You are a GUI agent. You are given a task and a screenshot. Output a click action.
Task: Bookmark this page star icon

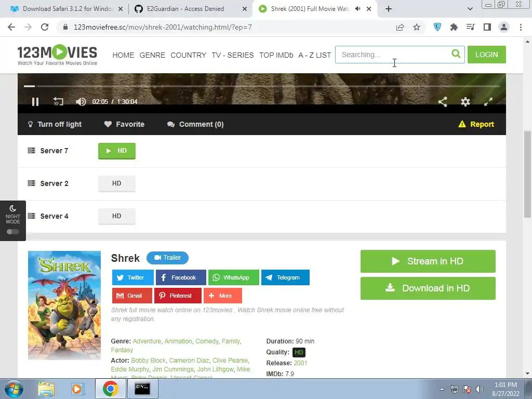tap(417, 27)
